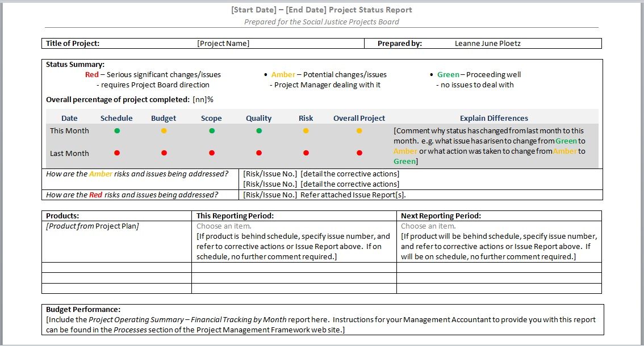644x346 pixels.
Task: Click the red Risk status dot for Last Month
Action: point(306,153)
